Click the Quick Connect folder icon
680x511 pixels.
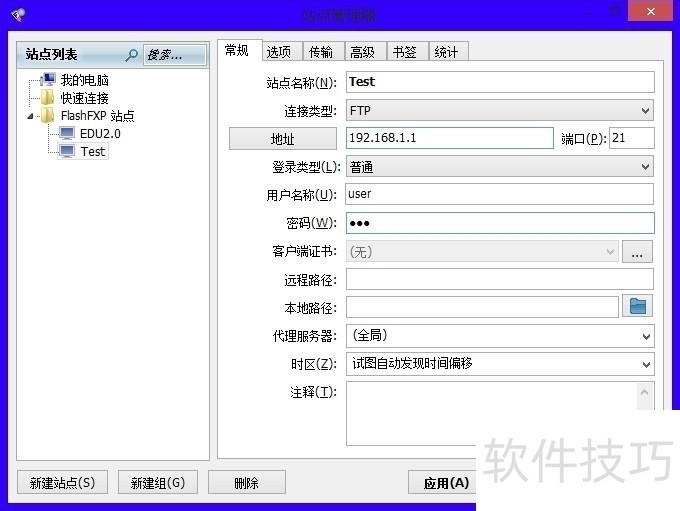click(47, 98)
